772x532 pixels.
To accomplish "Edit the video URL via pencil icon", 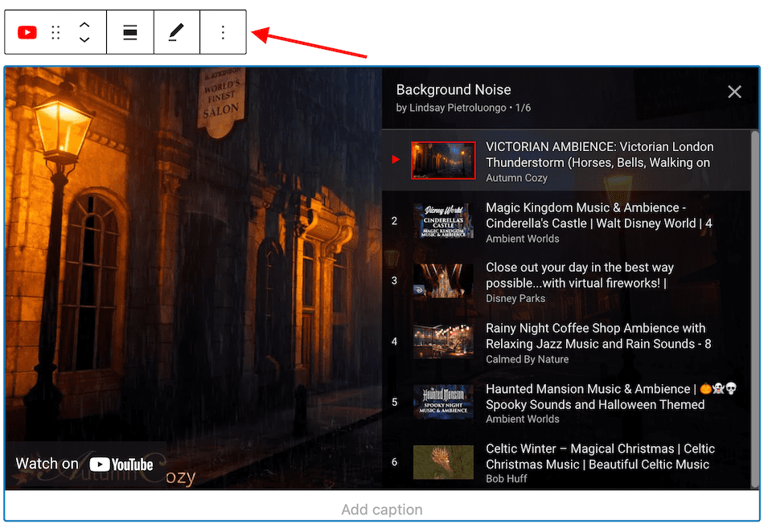I will point(177,32).
